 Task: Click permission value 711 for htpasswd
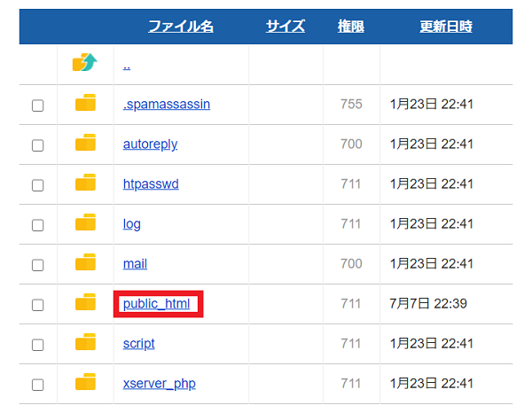pyautogui.click(x=351, y=183)
